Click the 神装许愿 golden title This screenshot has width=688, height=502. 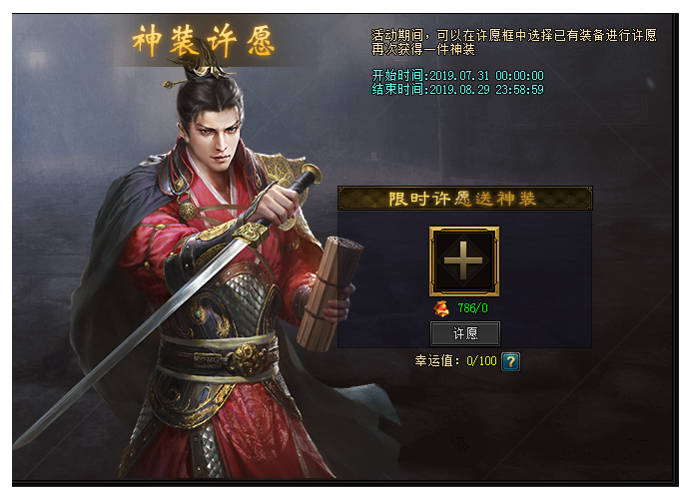[x=204, y=41]
